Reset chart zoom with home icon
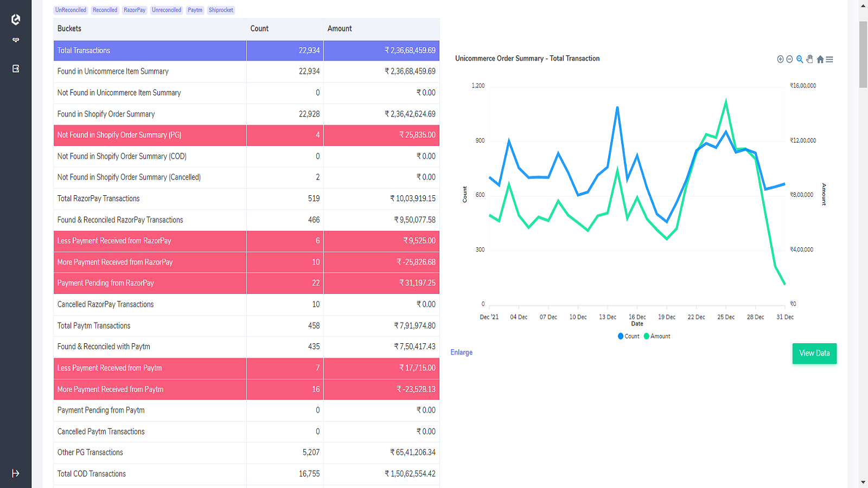Screen dimensions: 868x488 (820, 59)
